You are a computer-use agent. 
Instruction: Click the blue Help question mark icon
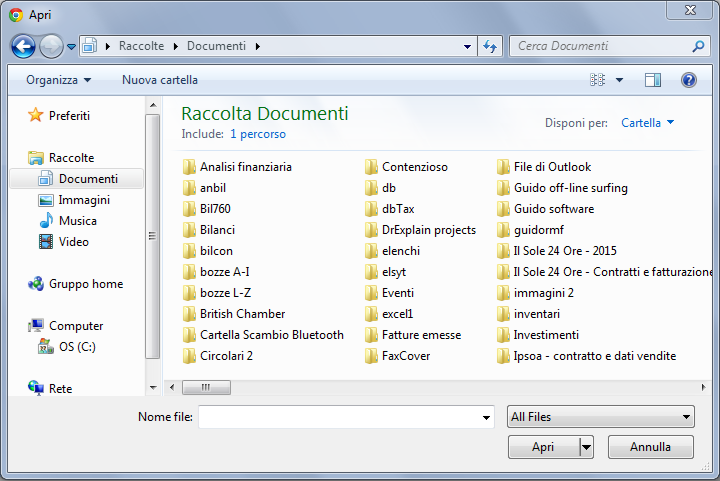coord(688,80)
